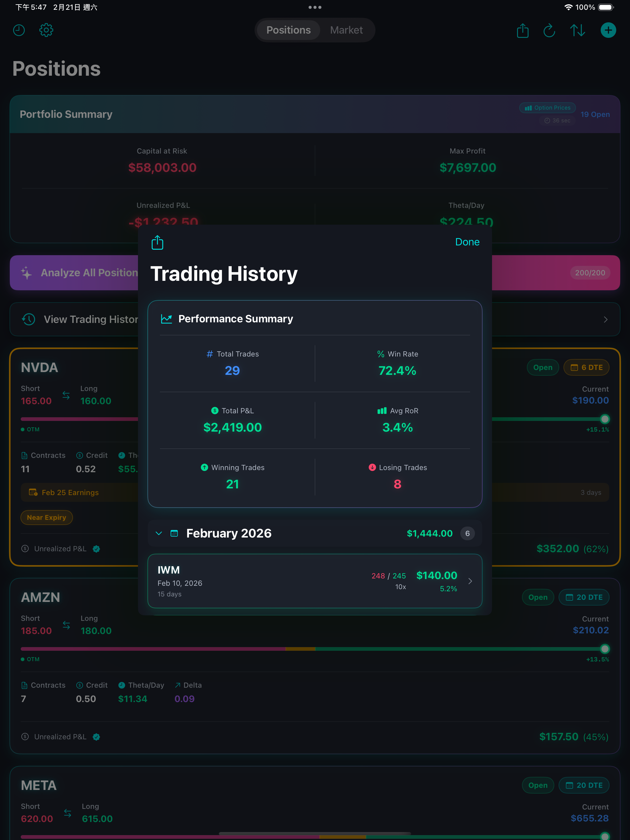Tap the battery indicator in status bar
The image size is (630, 840).
click(606, 7)
